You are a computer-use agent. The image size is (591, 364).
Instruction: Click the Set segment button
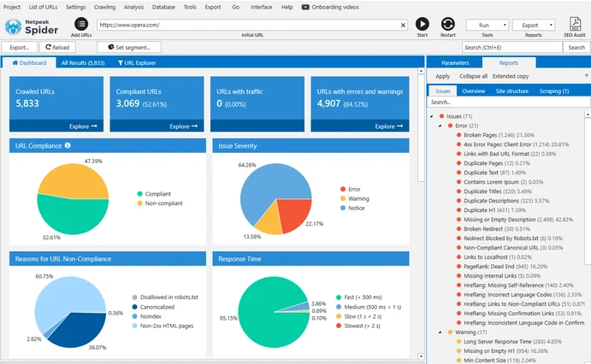(128, 48)
